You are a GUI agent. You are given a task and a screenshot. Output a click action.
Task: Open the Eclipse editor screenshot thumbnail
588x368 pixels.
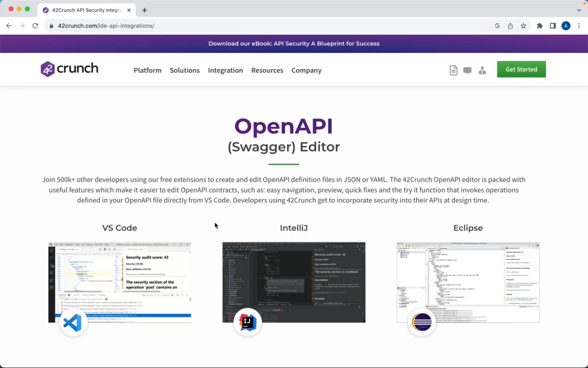coord(468,283)
